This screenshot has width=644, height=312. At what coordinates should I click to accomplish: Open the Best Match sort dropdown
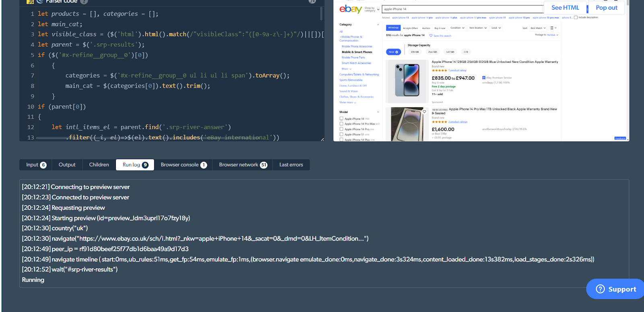538,28
